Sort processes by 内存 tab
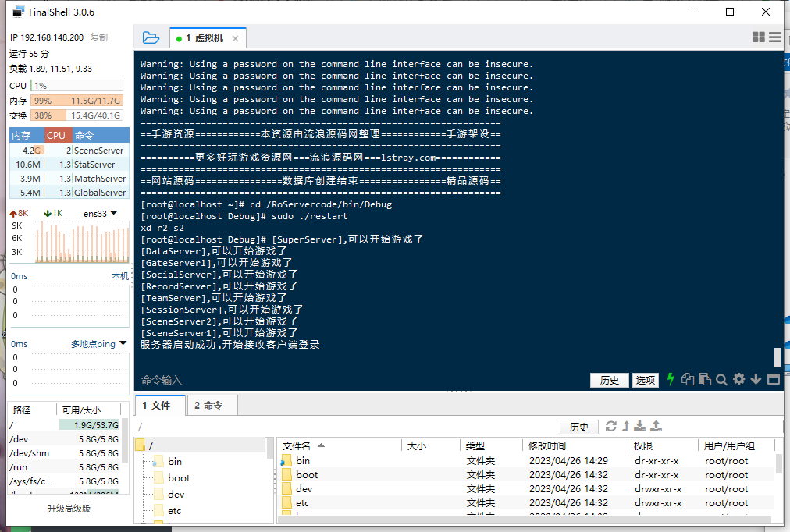 pos(27,136)
